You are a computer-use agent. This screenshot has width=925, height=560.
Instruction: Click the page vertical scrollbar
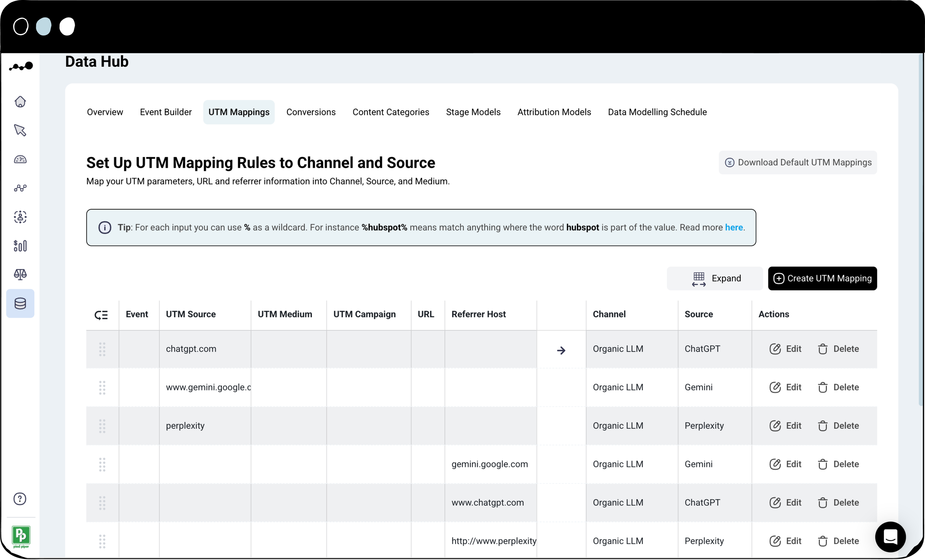[921, 229]
